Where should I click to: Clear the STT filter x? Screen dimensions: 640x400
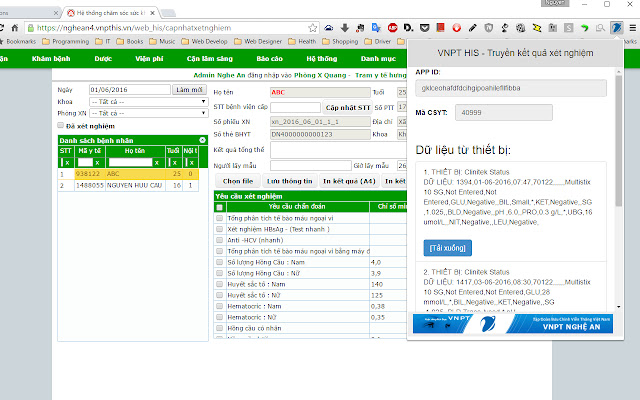point(67,162)
